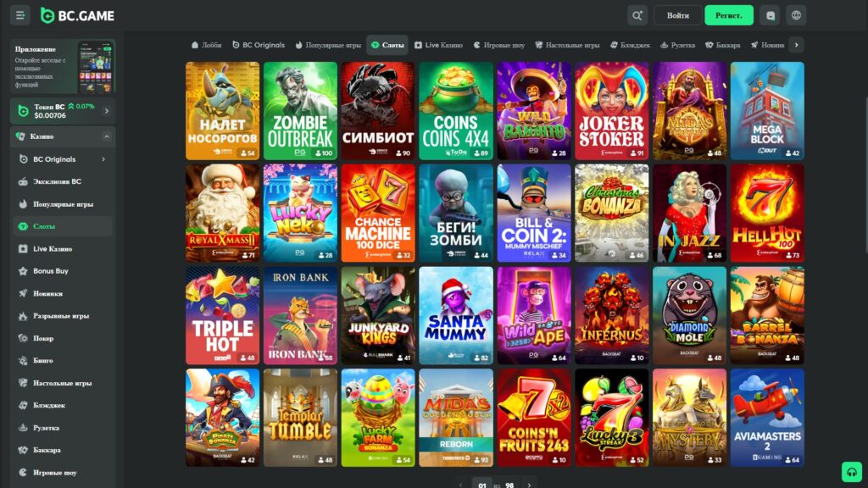Click the Популярные игры flame icon in sidebar
Image resolution: width=868 pixels, height=488 pixels.
pos(23,204)
